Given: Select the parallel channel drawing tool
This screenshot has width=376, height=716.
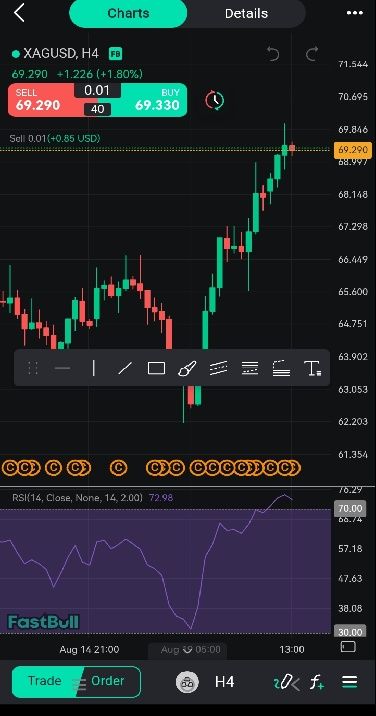Looking at the screenshot, I should click(x=218, y=368).
